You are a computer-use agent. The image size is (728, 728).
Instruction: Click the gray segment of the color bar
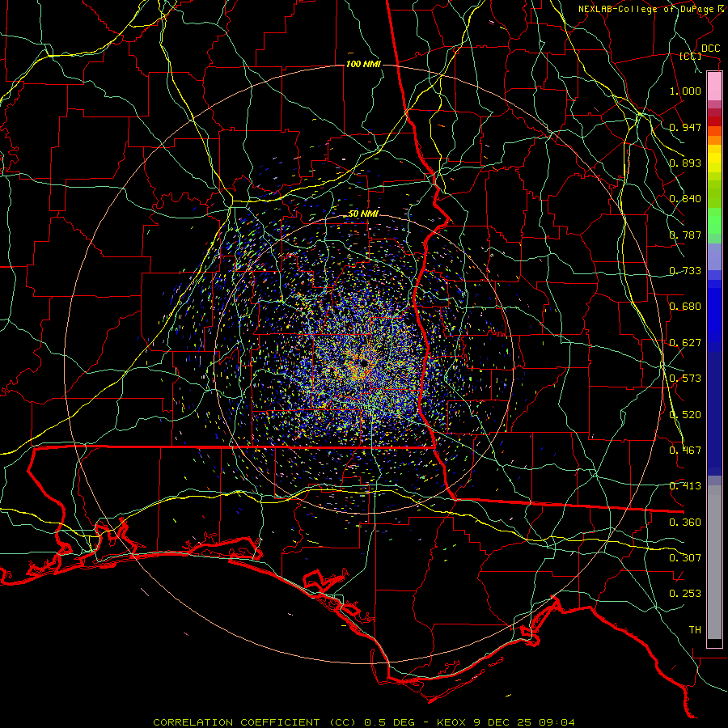[714, 562]
